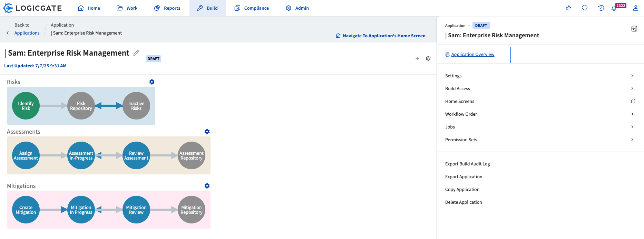Select the Create Mitigation step
The height and width of the screenshot is (239, 644).
click(26, 210)
